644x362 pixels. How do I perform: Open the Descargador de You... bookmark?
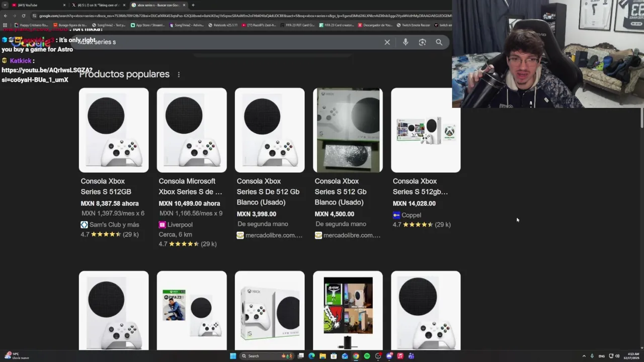pyautogui.click(x=375, y=25)
